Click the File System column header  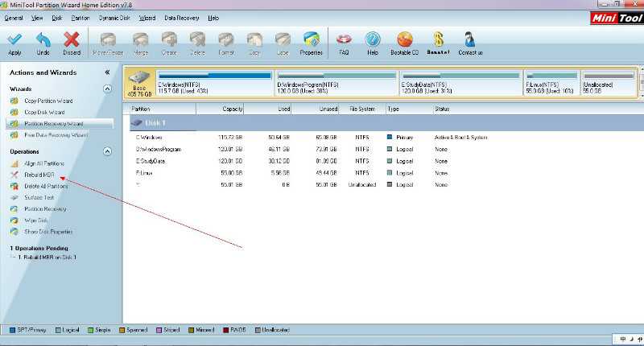(363, 109)
